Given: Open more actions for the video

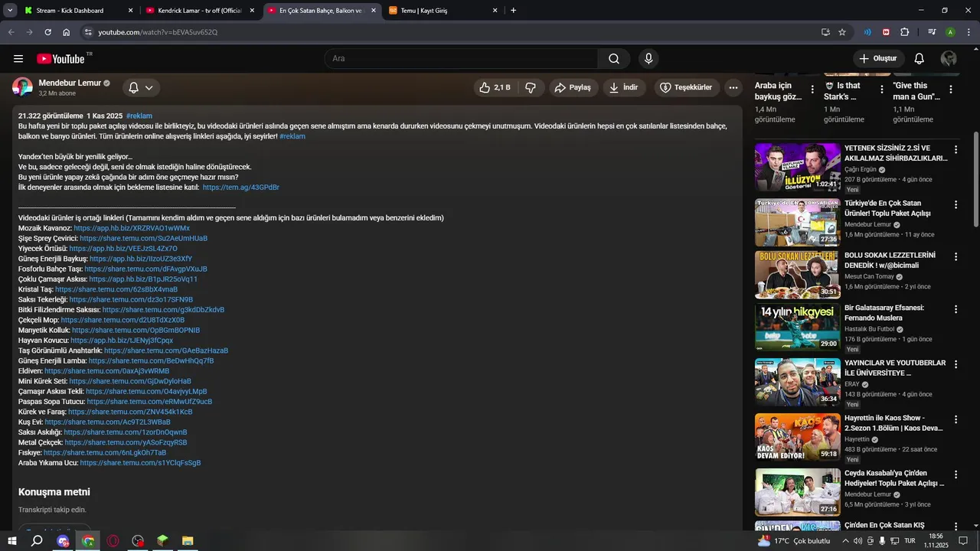Looking at the screenshot, I should click(x=733, y=88).
